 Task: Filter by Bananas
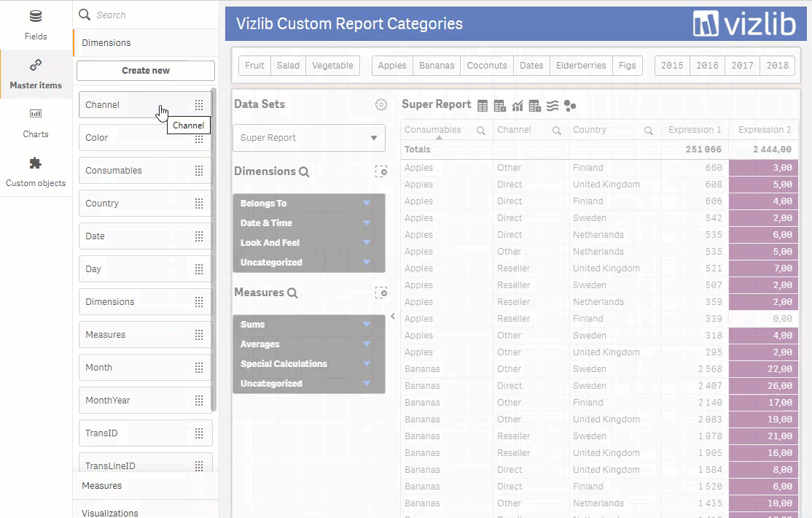pos(437,66)
